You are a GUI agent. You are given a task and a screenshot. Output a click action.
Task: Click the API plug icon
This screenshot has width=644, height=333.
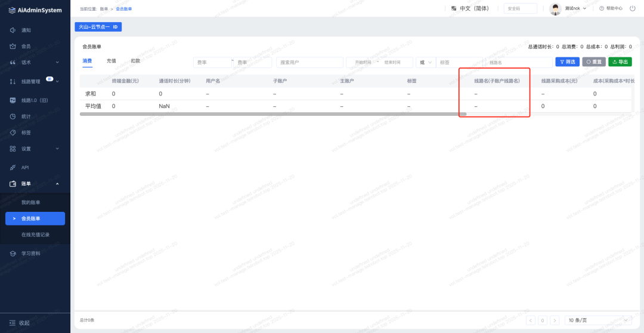[x=13, y=168]
